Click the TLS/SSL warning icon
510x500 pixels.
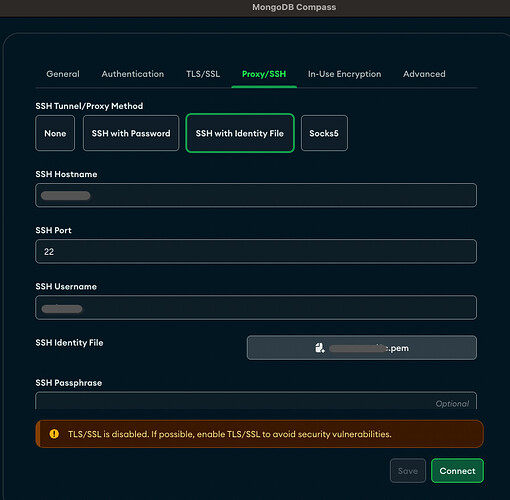(54, 434)
